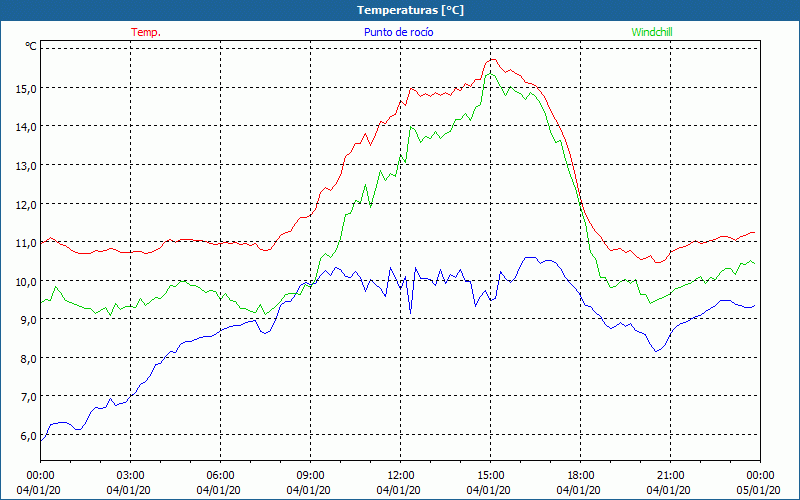Click the 15:00 time axis label

click(490, 476)
